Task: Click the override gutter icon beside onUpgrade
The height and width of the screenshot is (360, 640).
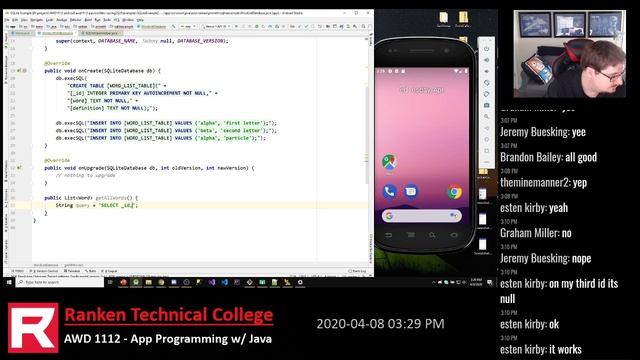Action: 19,168
